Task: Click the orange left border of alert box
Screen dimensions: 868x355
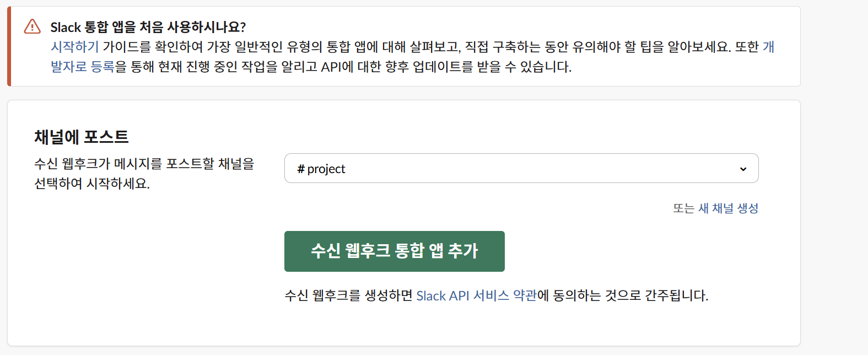Action: tap(9, 46)
